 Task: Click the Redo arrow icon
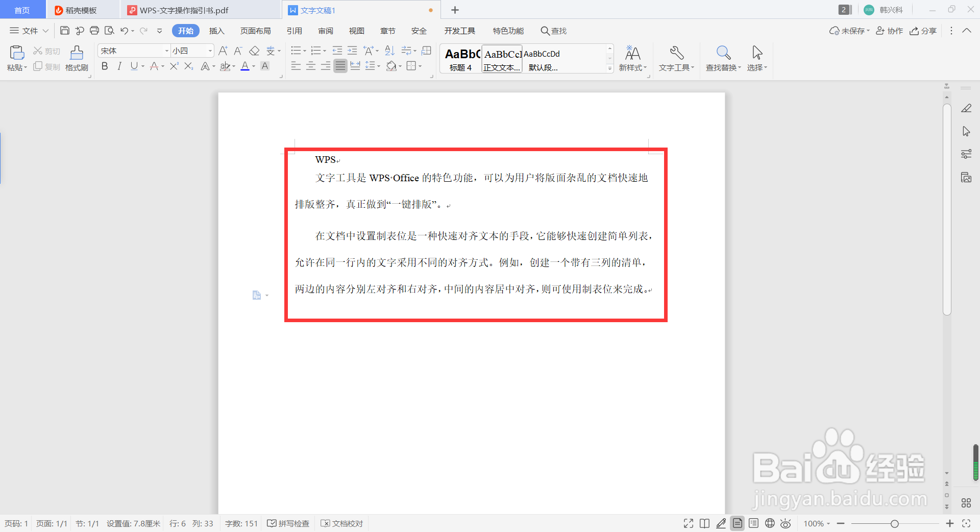143,31
